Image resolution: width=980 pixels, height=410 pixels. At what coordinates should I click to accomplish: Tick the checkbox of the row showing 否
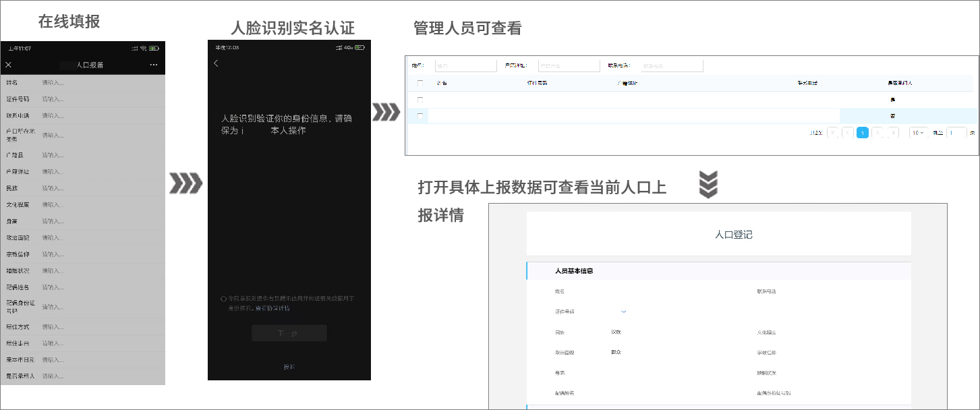[420, 116]
